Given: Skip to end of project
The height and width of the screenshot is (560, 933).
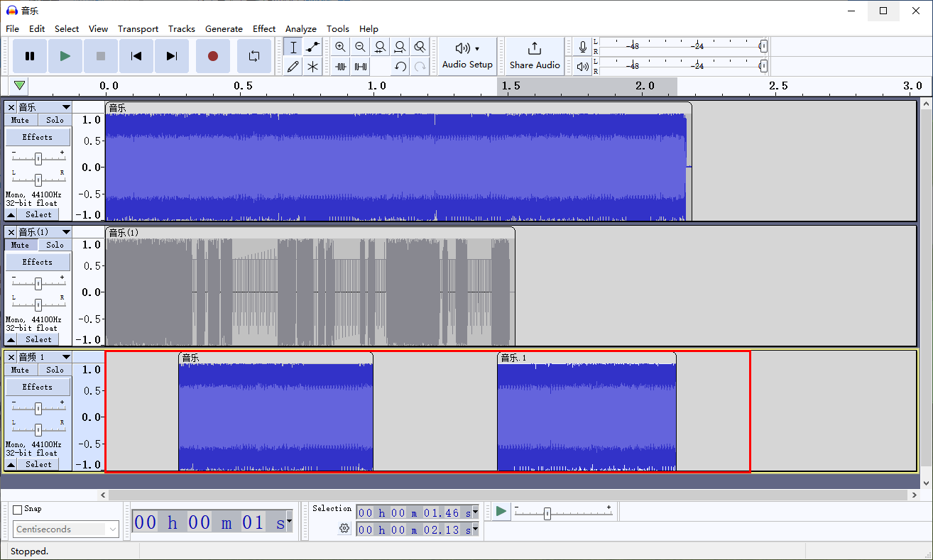Looking at the screenshot, I should click(172, 56).
